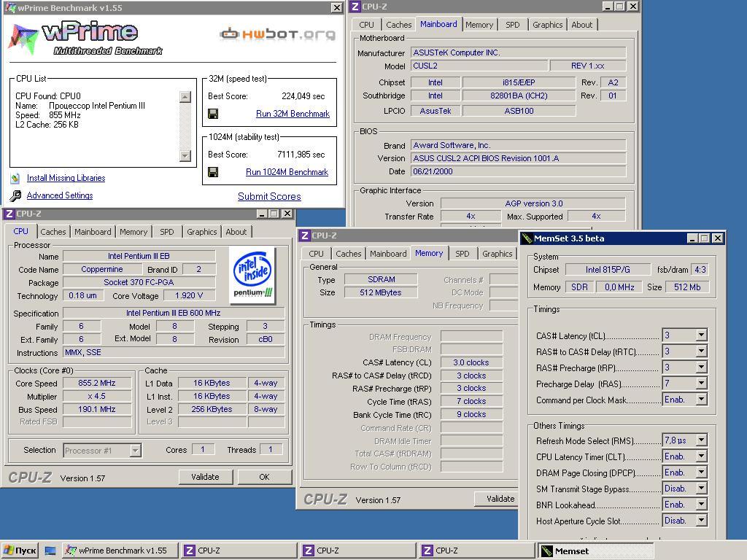
Task: Click the Southbridge 82801BA (ICH2) value
Action: (519, 96)
